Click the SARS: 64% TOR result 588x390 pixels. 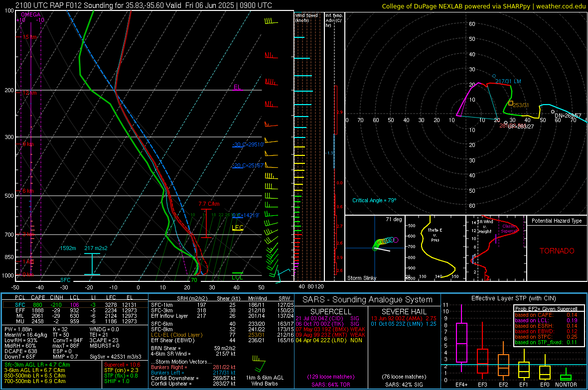[x=330, y=385]
